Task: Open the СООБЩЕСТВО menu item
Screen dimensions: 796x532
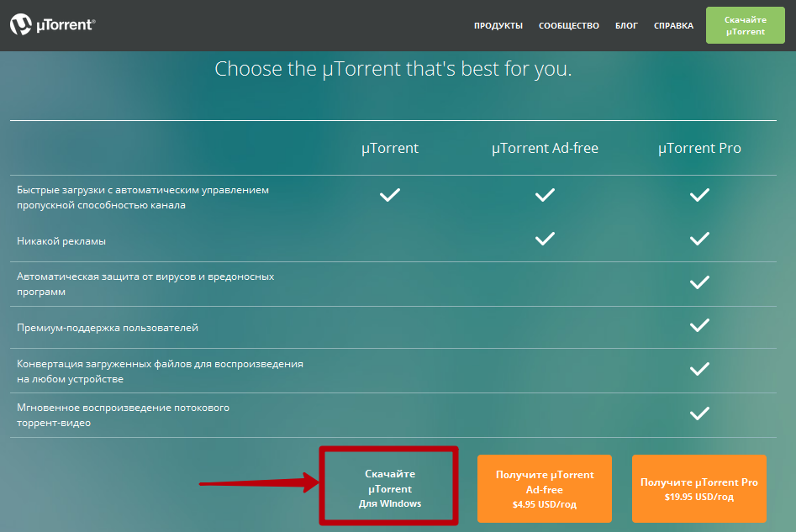Action: click(x=568, y=25)
